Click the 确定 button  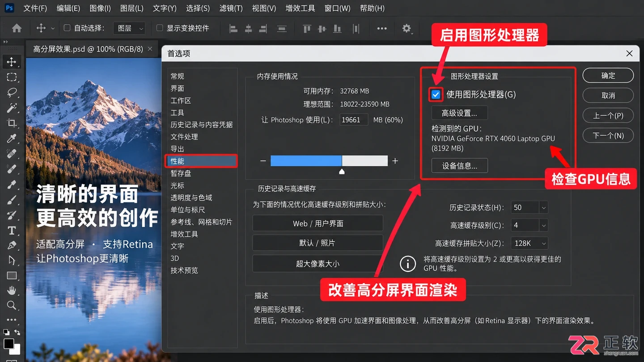pyautogui.click(x=608, y=76)
